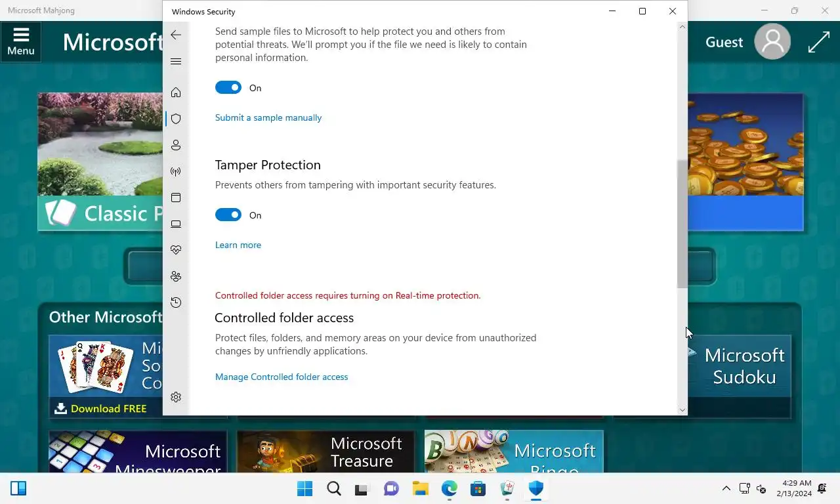
Task: Open taskbar Search
Action: (x=334, y=489)
